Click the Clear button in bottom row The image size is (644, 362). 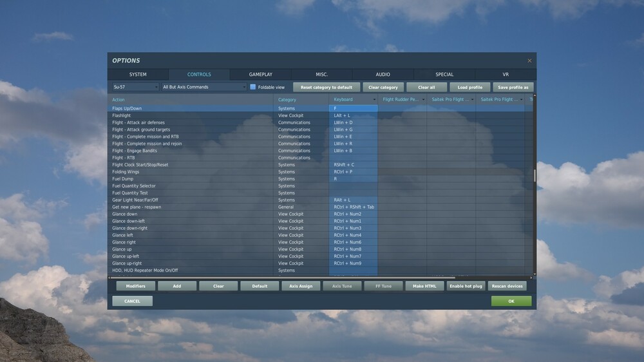218,286
